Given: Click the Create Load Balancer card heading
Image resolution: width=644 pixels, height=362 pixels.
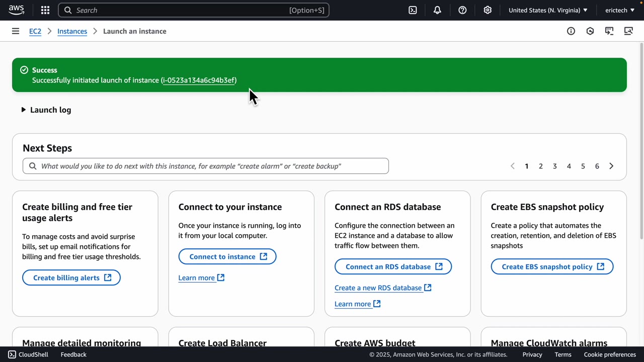Looking at the screenshot, I should pyautogui.click(x=222, y=343).
